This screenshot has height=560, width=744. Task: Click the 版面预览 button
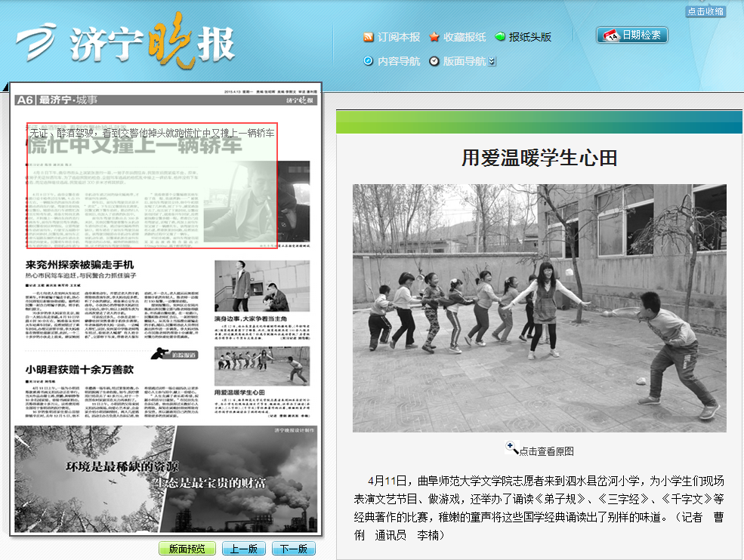[x=187, y=549]
